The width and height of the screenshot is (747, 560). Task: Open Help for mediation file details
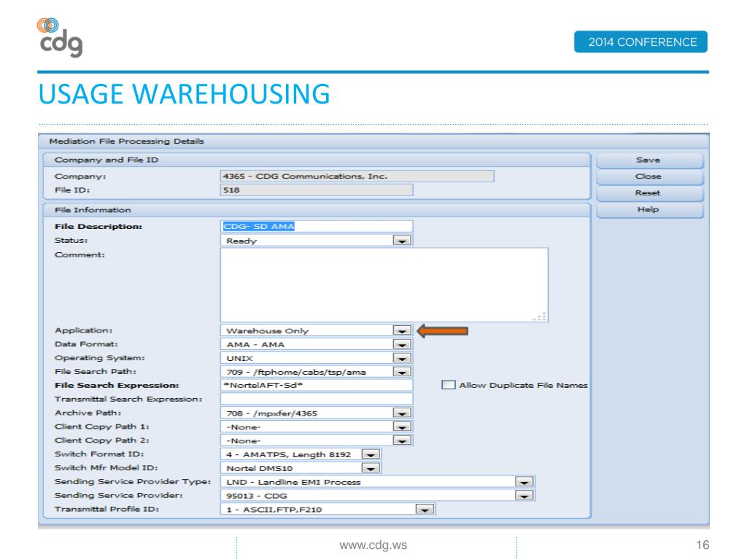[649, 210]
